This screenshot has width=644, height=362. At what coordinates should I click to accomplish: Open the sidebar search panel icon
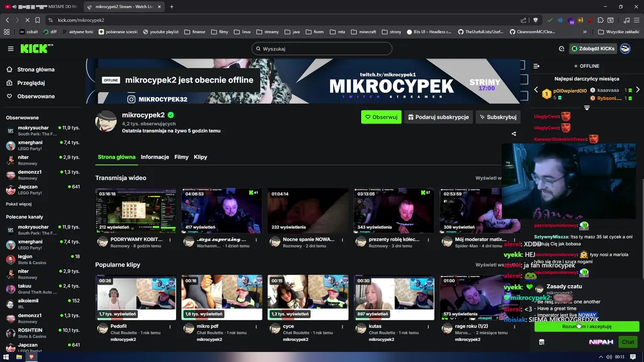pyautogui.click(x=610, y=20)
